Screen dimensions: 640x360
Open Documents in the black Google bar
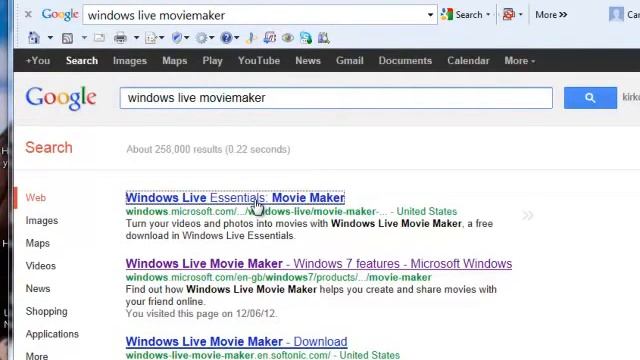(x=405, y=60)
